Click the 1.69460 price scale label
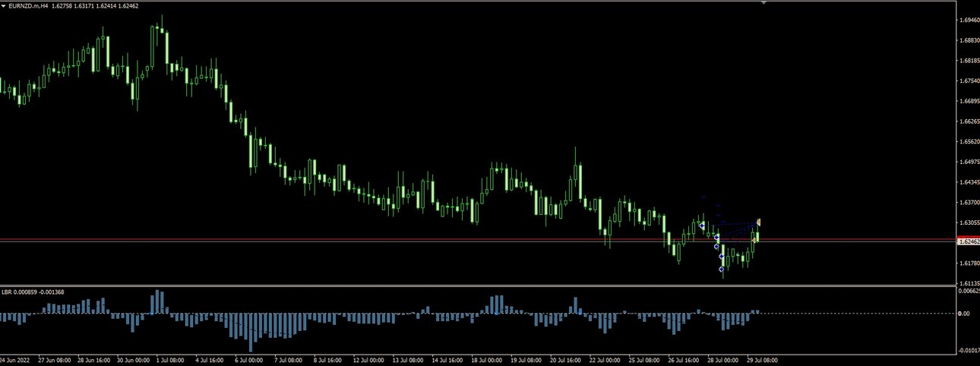 pos(969,20)
